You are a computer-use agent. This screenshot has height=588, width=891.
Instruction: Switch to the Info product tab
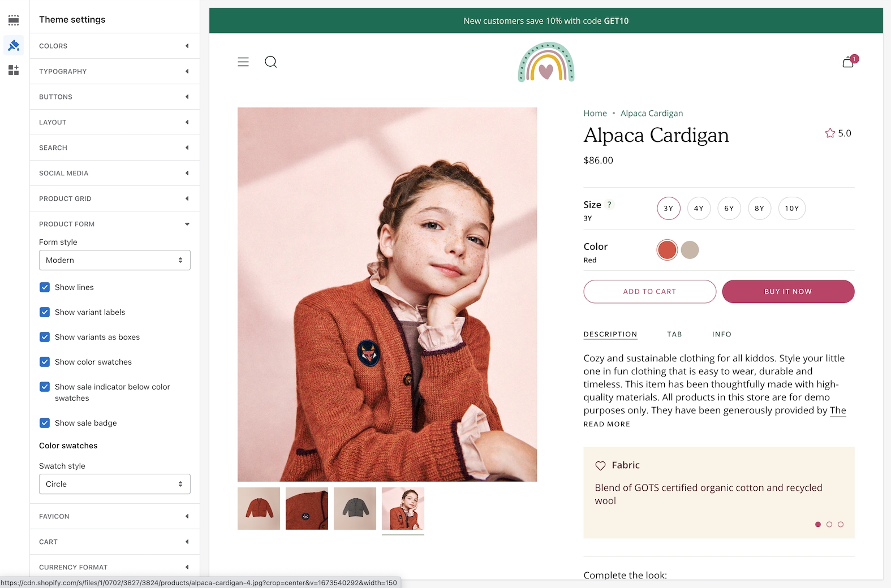tap(721, 334)
